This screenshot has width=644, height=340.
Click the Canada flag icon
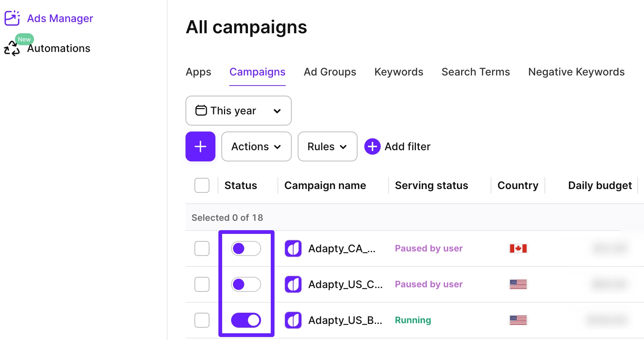pos(518,248)
